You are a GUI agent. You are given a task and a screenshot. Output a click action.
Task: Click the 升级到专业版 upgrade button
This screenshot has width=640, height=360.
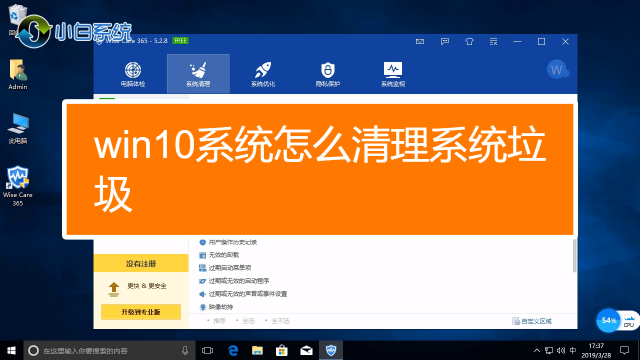pyautogui.click(x=141, y=312)
